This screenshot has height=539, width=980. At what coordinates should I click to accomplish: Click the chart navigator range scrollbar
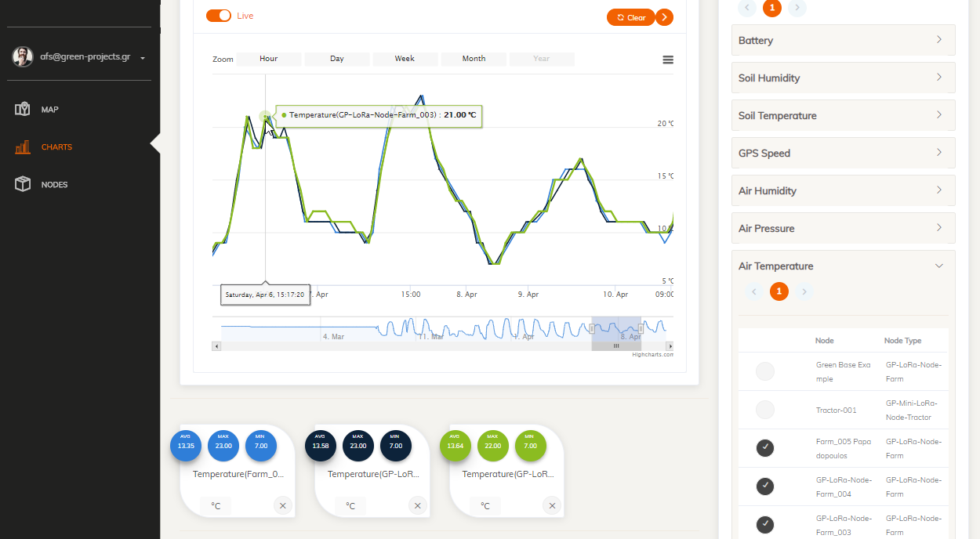click(x=616, y=345)
